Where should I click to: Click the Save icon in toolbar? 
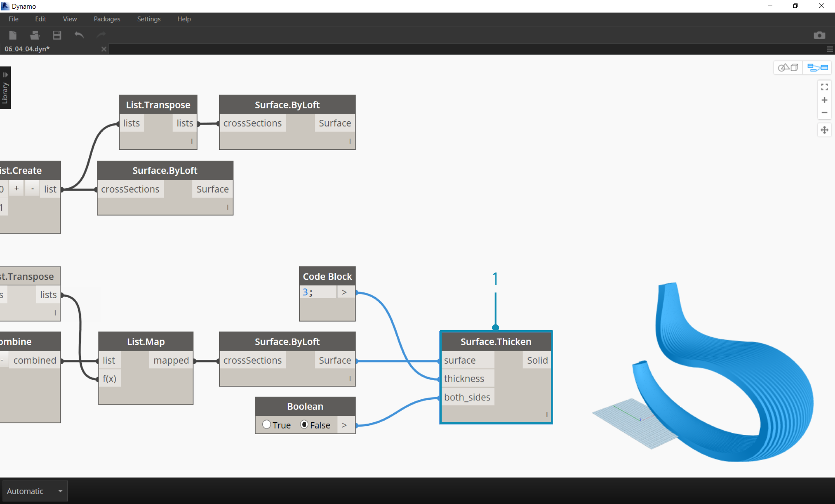(x=57, y=35)
